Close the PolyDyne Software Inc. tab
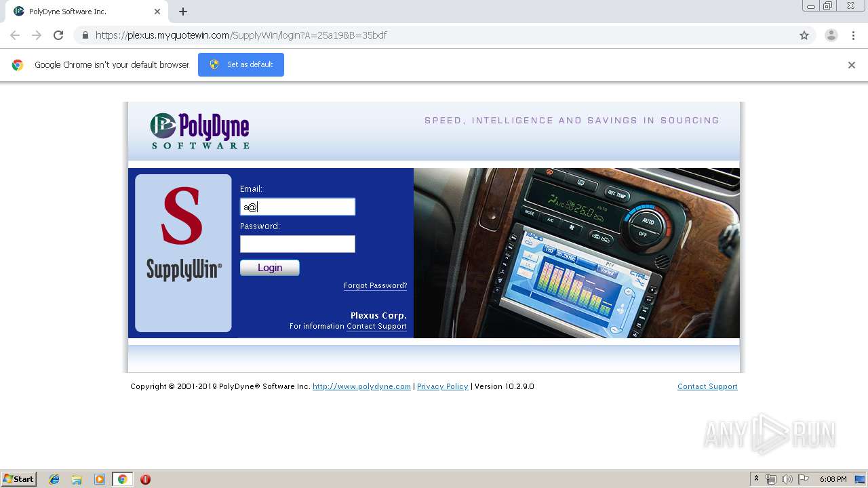Viewport: 868px width, 488px height. click(157, 12)
